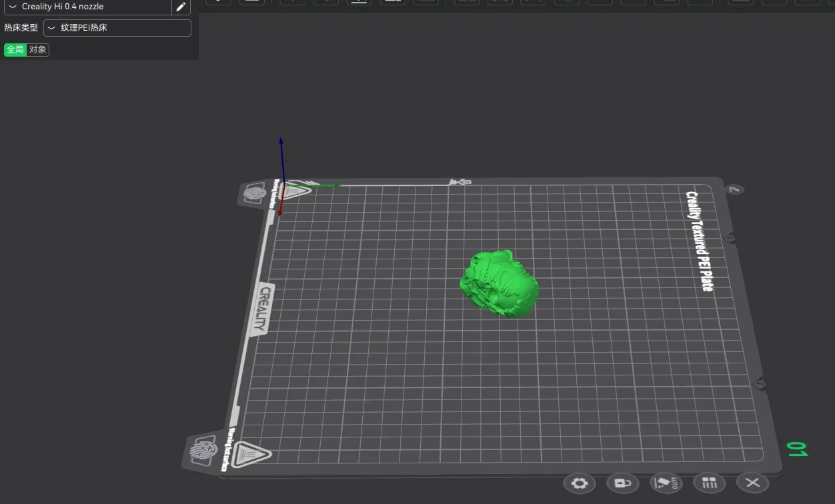
Task: Switch to 对象 object mode
Action: (x=38, y=50)
